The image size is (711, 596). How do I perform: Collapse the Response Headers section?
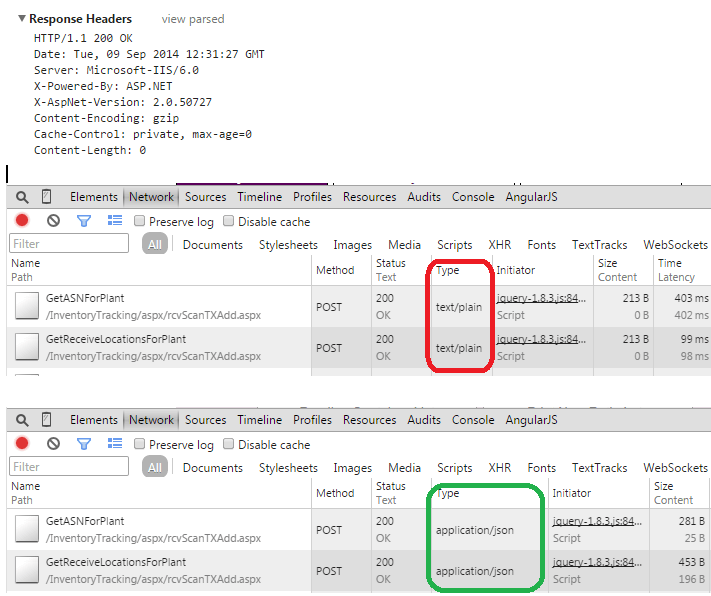coord(21,19)
